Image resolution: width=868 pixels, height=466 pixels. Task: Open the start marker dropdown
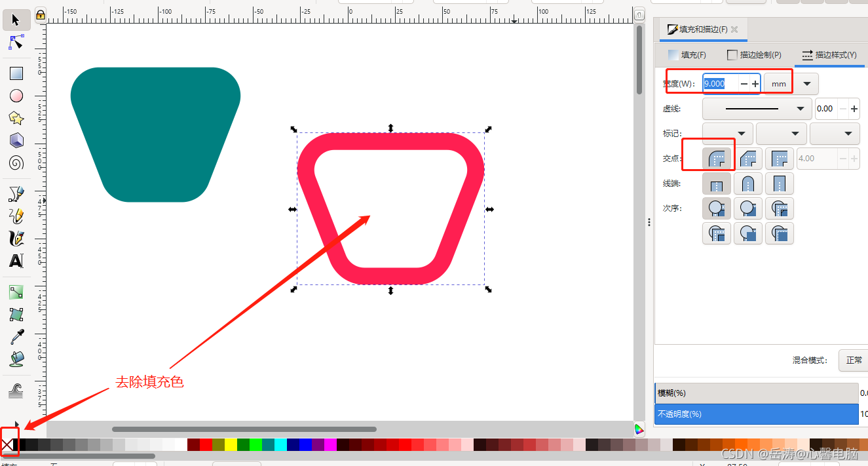(727, 134)
